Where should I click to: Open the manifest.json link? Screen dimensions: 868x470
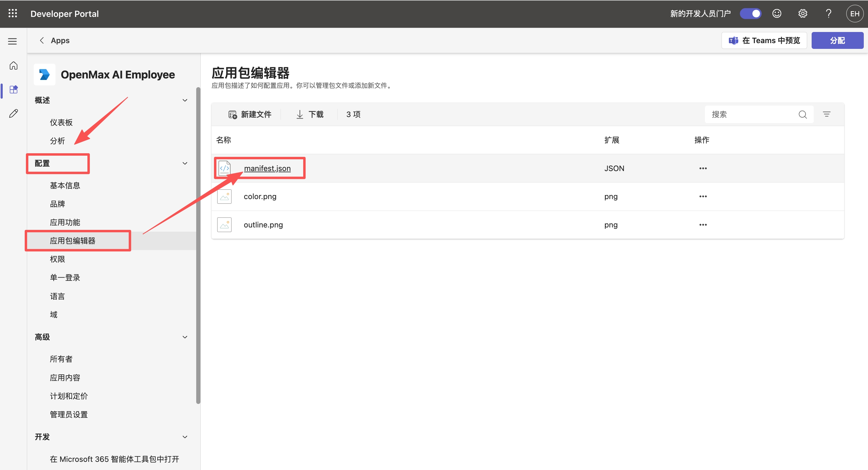pyautogui.click(x=267, y=168)
